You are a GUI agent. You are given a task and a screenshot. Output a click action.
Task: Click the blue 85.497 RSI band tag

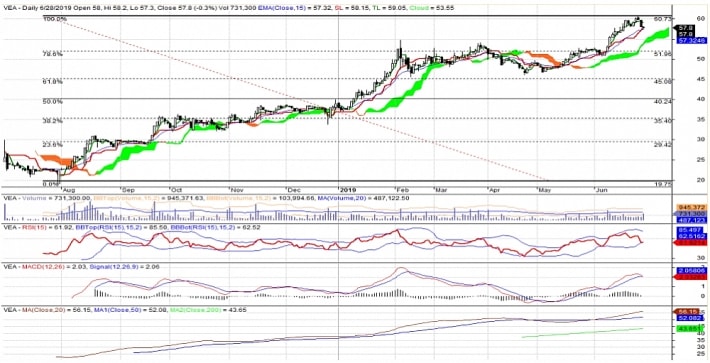689,230
